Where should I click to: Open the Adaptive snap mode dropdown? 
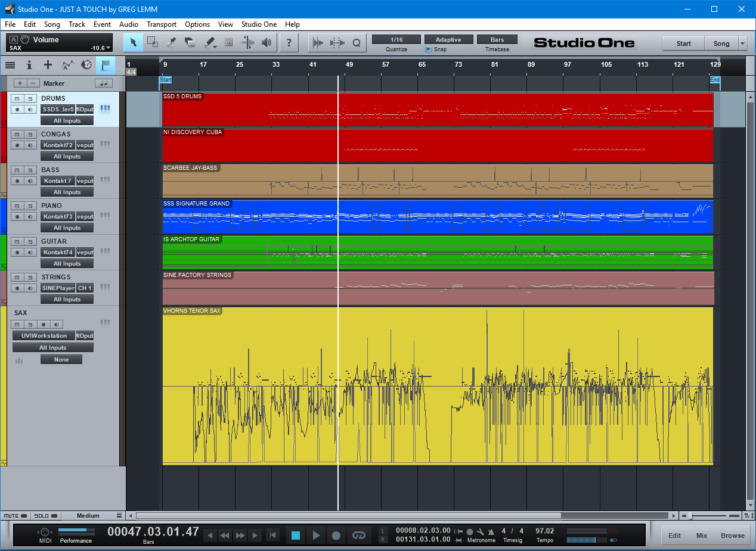tap(448, 40)
